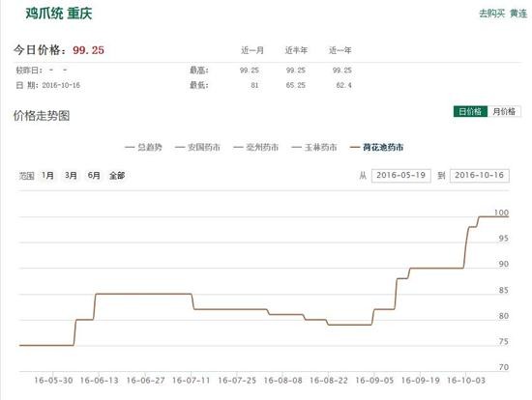Click the 16-05-30 axis label
532x400 pixels.
point(53,381)
